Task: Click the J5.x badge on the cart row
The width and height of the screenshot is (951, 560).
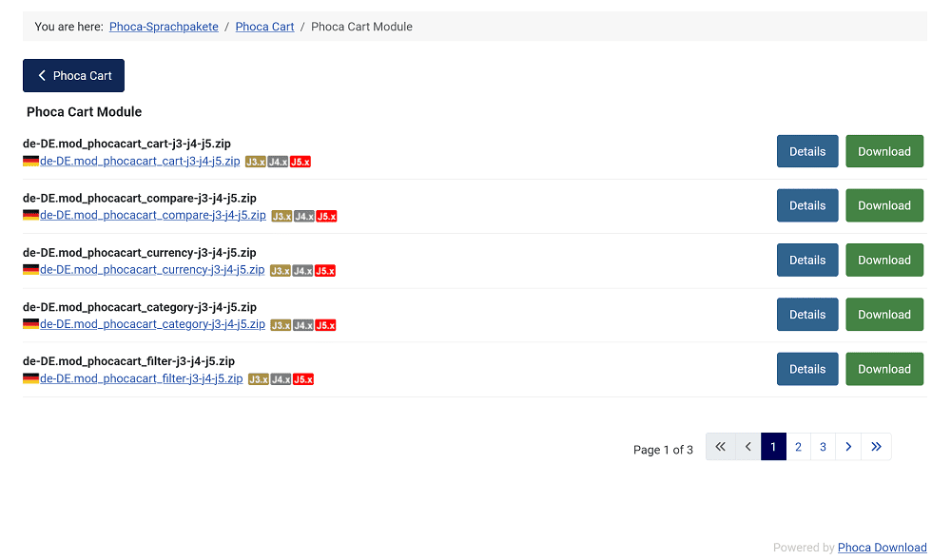Action: [301, 162]
